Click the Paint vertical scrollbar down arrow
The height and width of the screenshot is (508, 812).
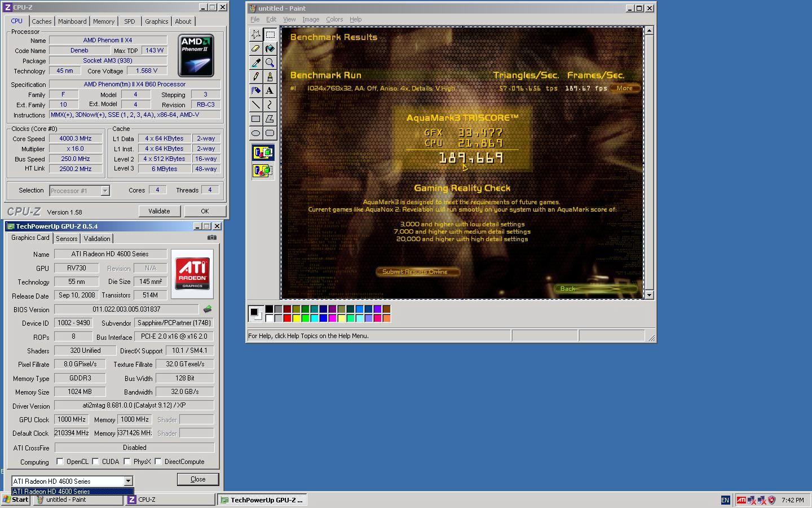coord(649,295)
